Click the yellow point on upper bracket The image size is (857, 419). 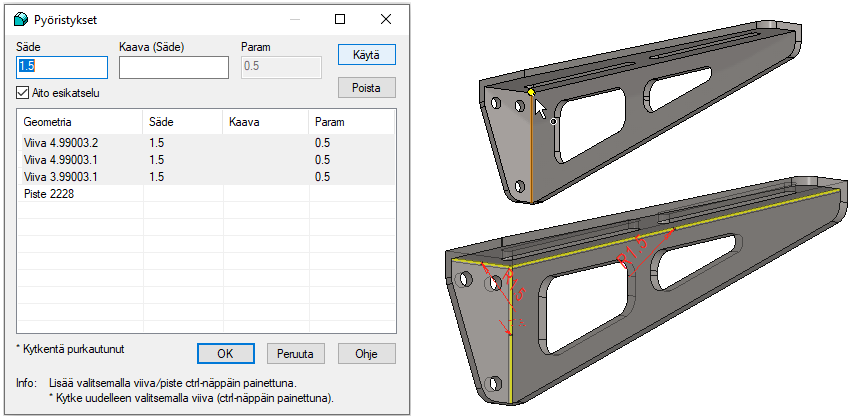pos(531,94)
